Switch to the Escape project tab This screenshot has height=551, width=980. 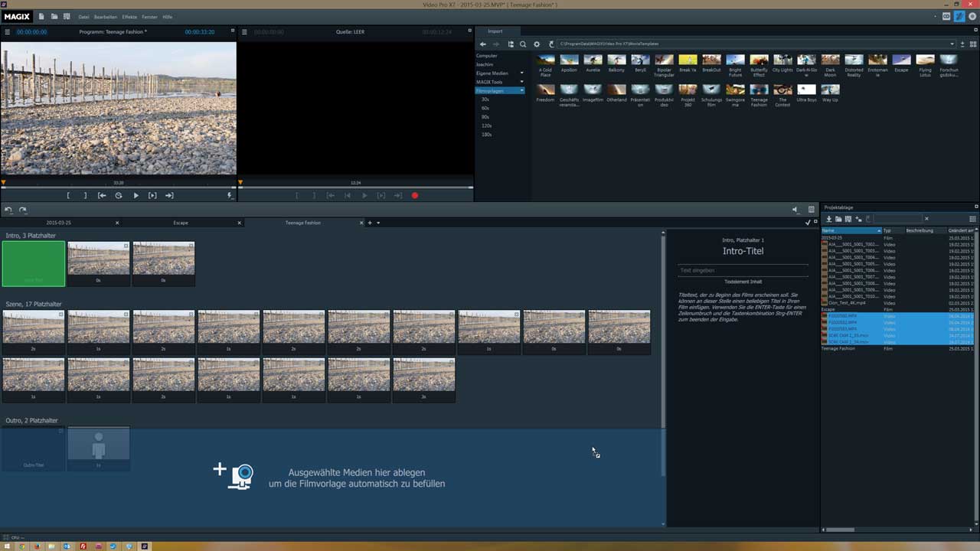click(181, 223)
